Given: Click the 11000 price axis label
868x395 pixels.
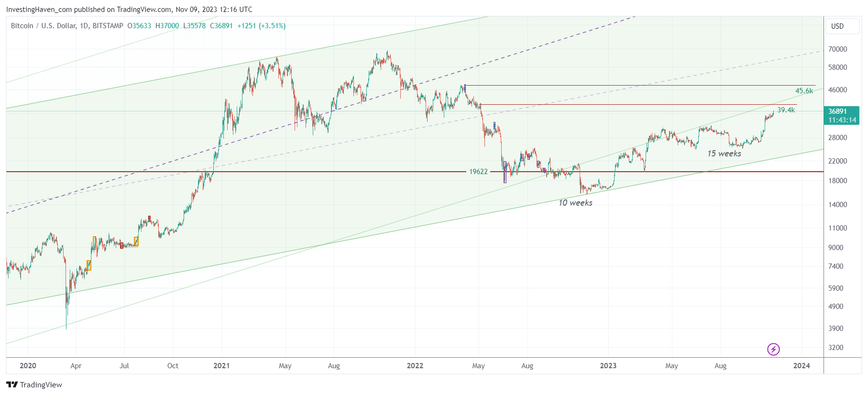Looking at the screenshot, I should tap(837, 228).
